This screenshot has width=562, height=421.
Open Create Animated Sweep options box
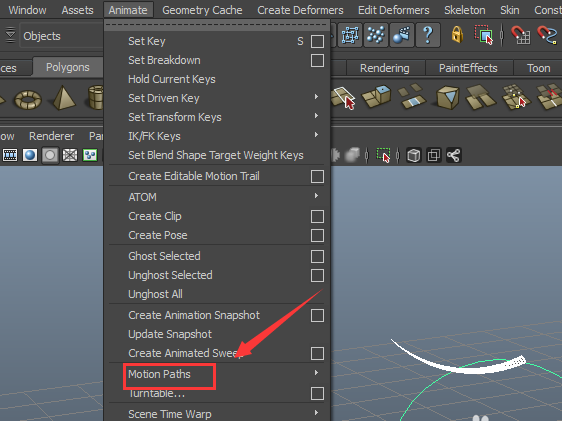click(x=317, y=353)
